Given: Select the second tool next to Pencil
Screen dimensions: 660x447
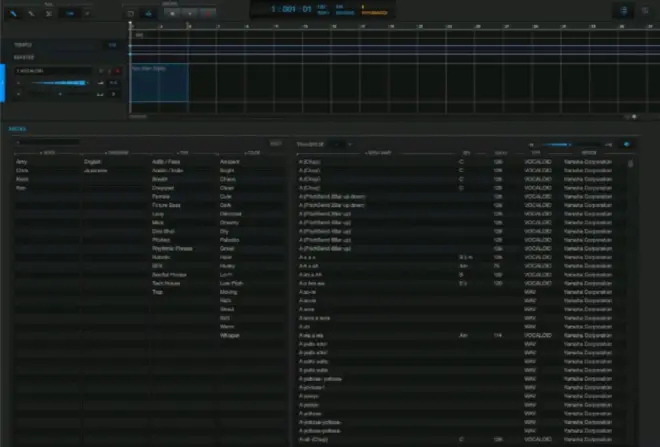Looking at the screenshot, I should [x=31, y=13].
